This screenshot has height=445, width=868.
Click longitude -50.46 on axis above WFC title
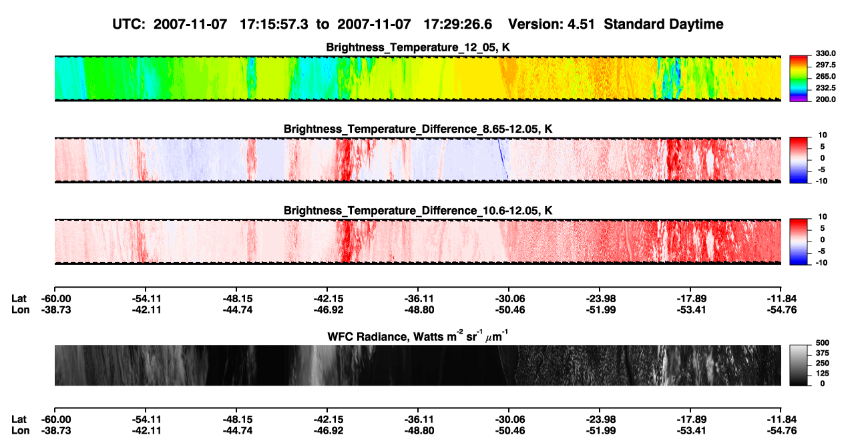[x=510, y=310]
